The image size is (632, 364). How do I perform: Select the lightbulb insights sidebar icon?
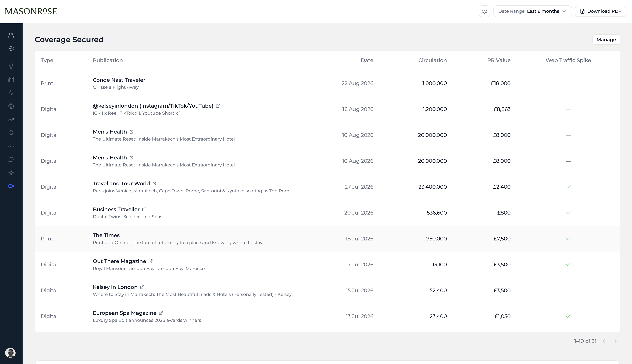11,66
